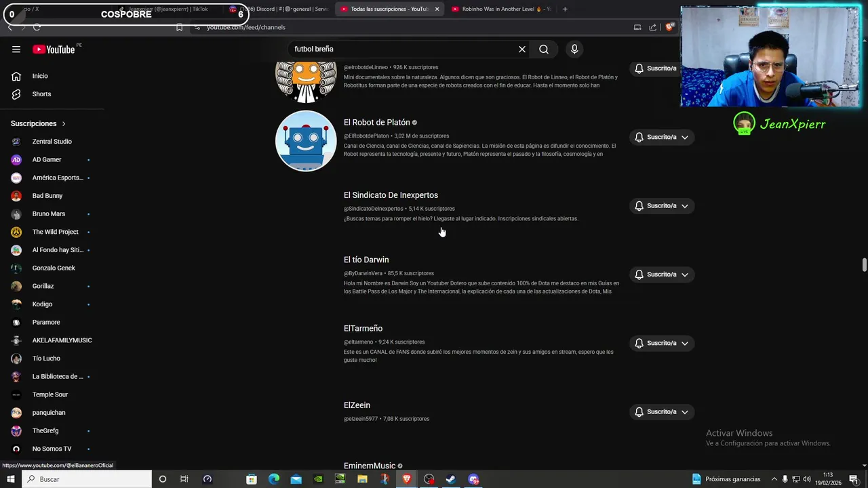This screenshot has height=488, width=868.
Task: Open ElTarmeño channel title
Action: (x=363, y=329)
